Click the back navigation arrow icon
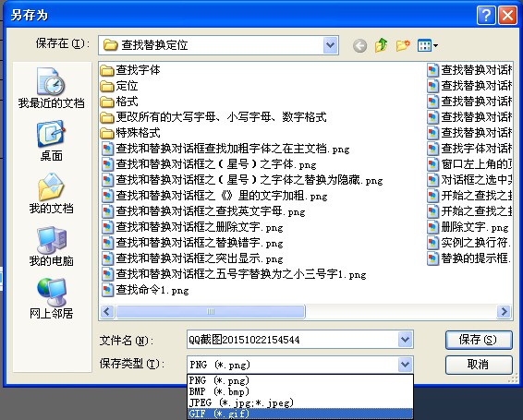This screenshot has height=420, width=523. coord(359,45)
